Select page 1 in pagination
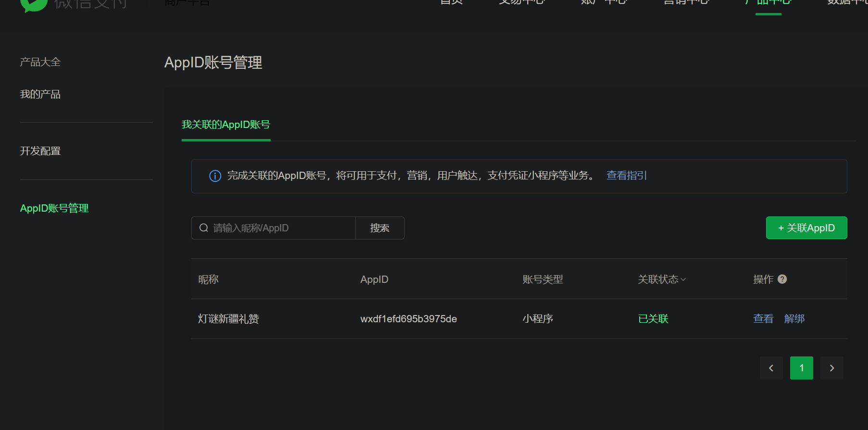The height and width of the screenshot is (430, 868). [802, 368]
